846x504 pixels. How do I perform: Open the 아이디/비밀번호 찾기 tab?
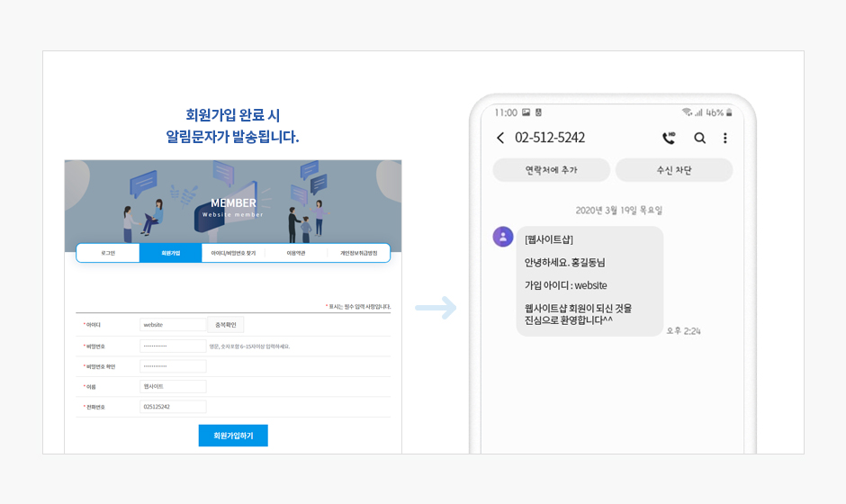click(233, 253)
